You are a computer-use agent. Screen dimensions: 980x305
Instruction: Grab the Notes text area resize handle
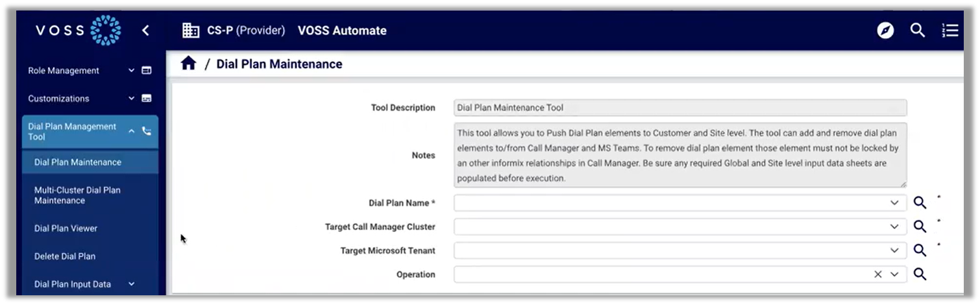pos(902,184)
